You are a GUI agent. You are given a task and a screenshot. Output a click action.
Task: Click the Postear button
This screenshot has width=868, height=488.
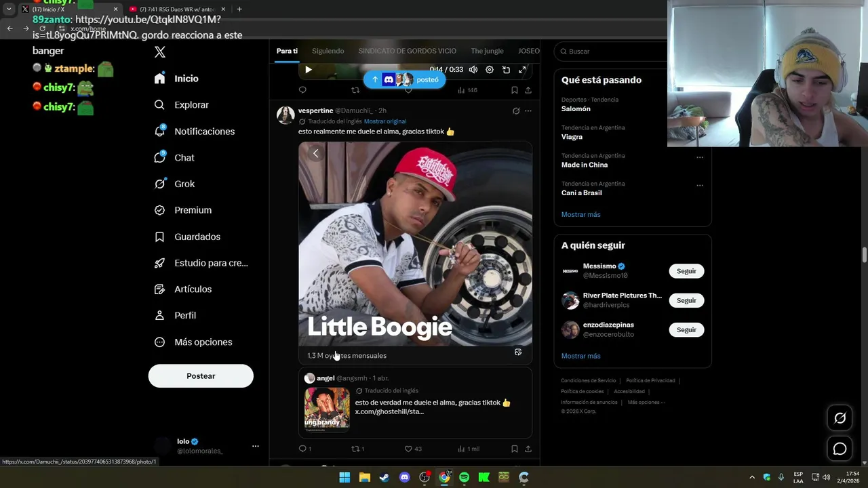point(201,376)
